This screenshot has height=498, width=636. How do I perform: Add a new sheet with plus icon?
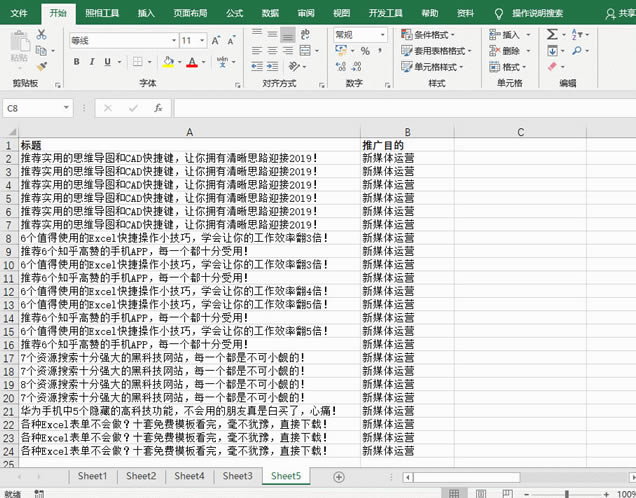(339, 477)
